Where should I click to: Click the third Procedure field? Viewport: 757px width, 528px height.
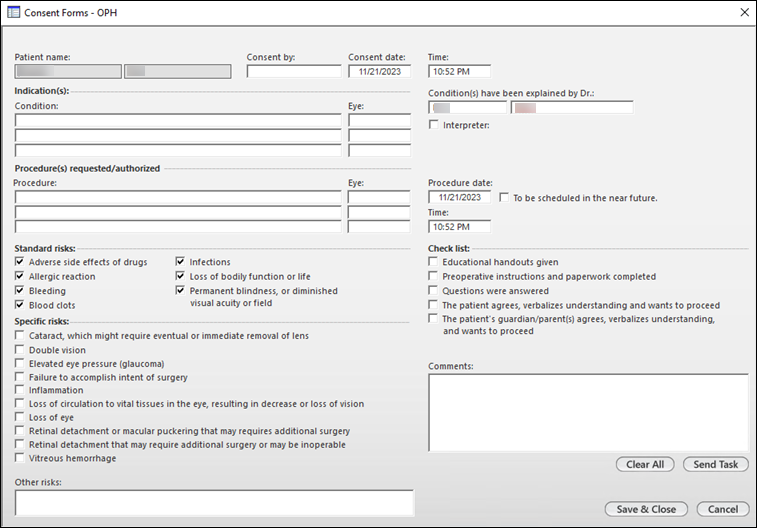coord(178,227)
